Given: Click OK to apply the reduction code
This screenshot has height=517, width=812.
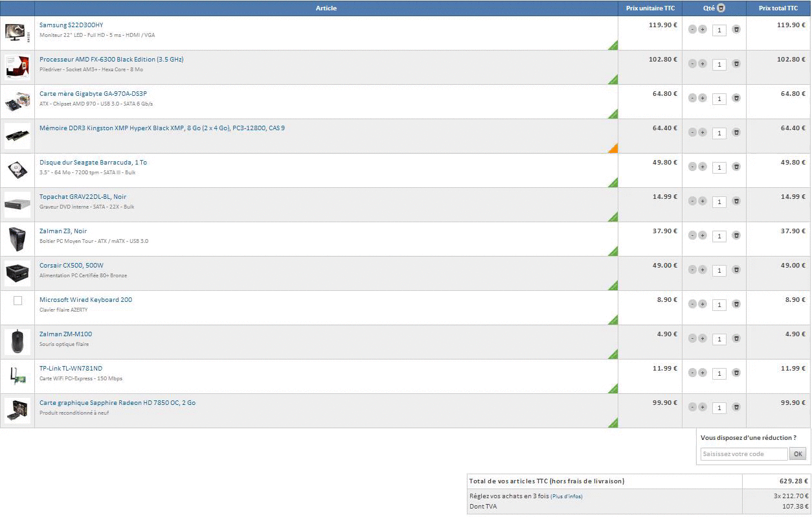Looking at the screenshot, I should 798,454.
